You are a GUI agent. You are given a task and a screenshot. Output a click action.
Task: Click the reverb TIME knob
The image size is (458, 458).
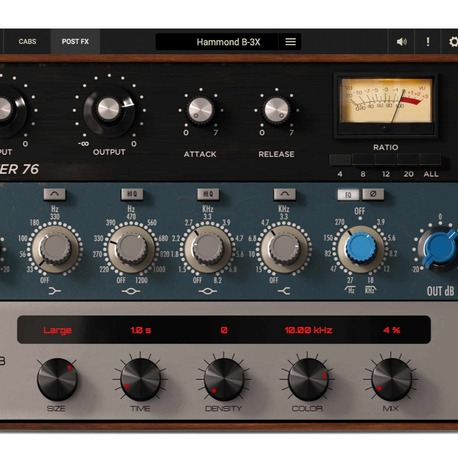140,379
